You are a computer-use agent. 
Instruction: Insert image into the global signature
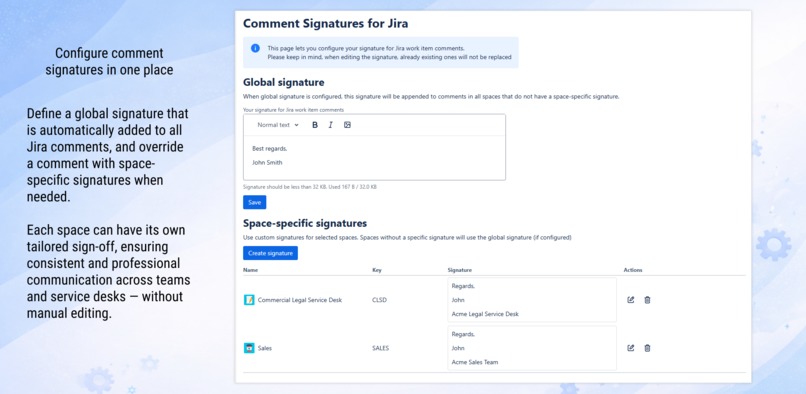click(x=347, y=125)
